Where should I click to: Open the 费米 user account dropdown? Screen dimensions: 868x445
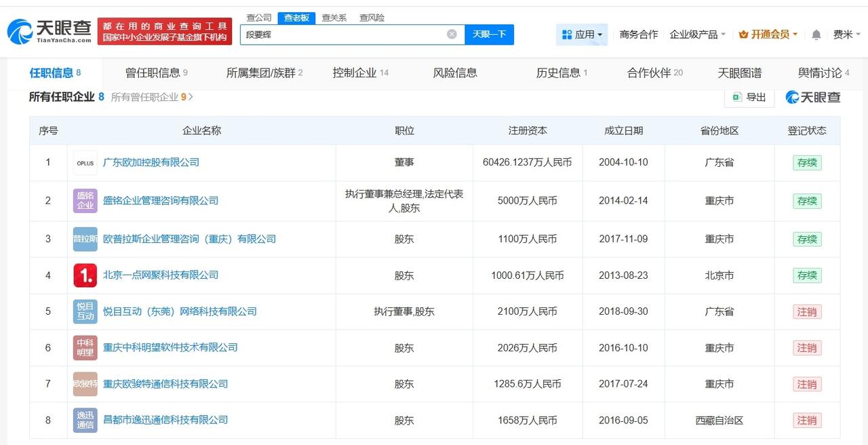coord(847,35)
